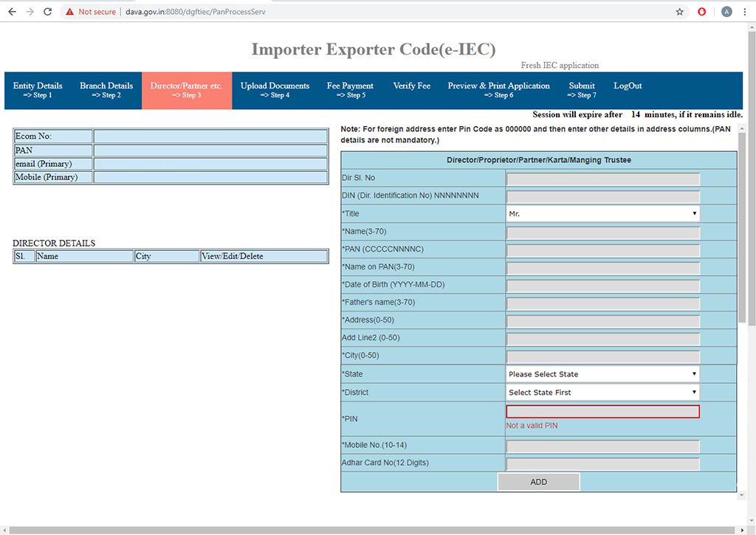Screen dimensions: 756x535
Task: Open the Title dropdown showing Mr.
Action: pyautogui.click(x=602, y=213)
